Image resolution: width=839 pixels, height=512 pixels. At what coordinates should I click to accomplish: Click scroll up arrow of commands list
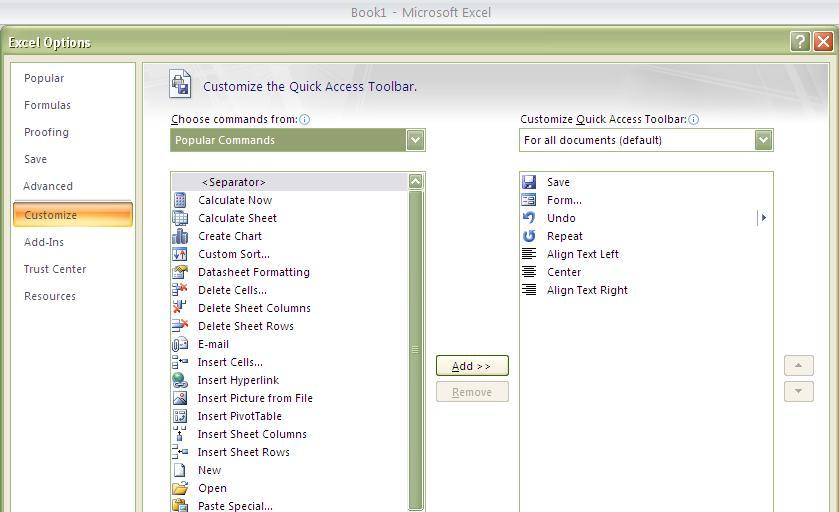[416, 182]
